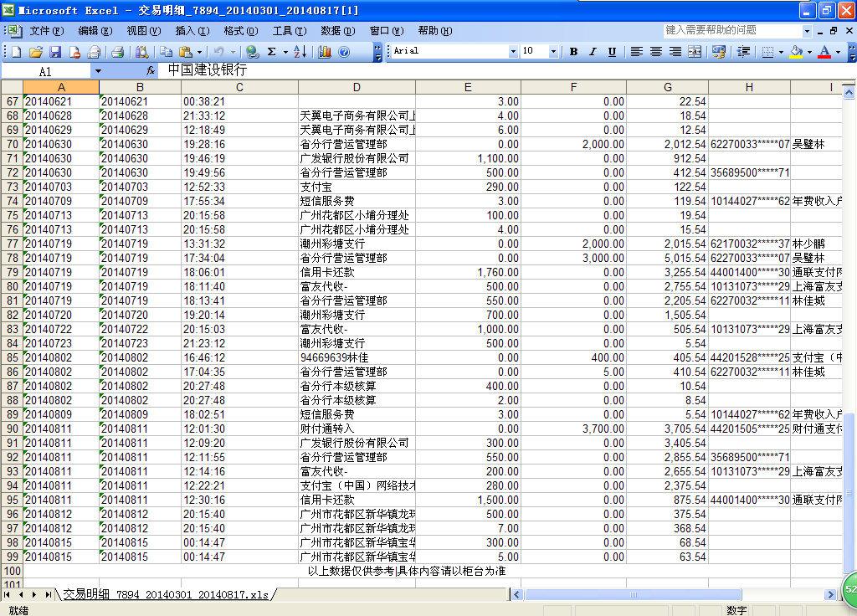The height and width of the screenshot is (616, 857).
Task: Click the Merge and Center icon
Action: 695,52
